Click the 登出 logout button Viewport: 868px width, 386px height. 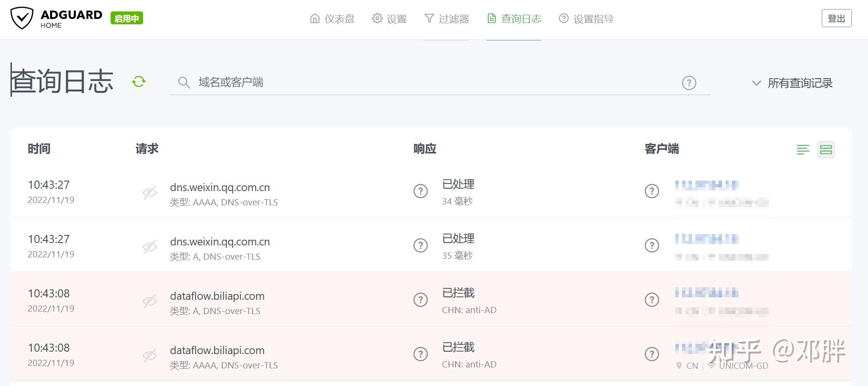[x=836, y=19]
